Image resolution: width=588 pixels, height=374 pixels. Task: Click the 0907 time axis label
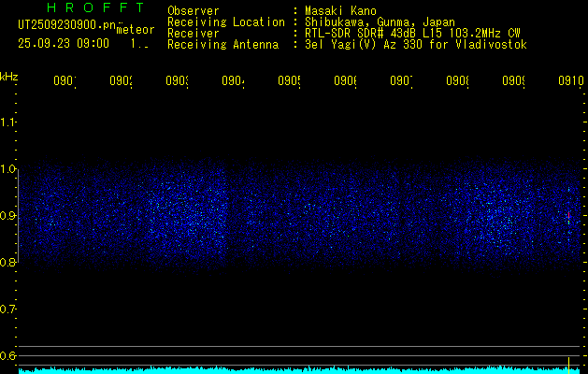point(401,81)
